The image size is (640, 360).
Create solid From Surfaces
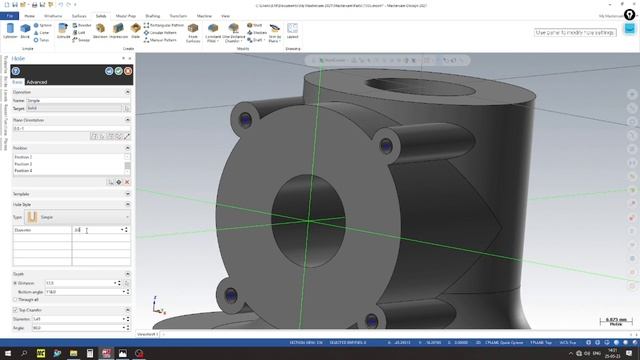193,33
